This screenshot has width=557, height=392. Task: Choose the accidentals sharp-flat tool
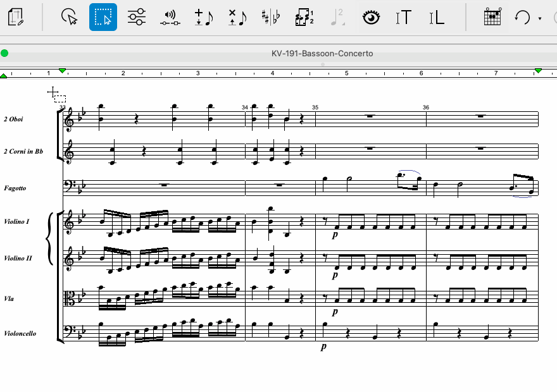coord(270,17)
